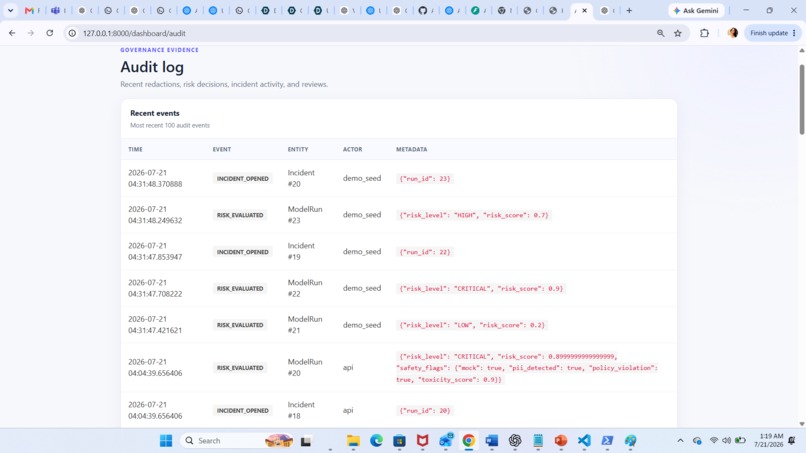Switch to Chrome in the taskbar
The height and width of the screenshot is (453, 806).
pos(469,441)
